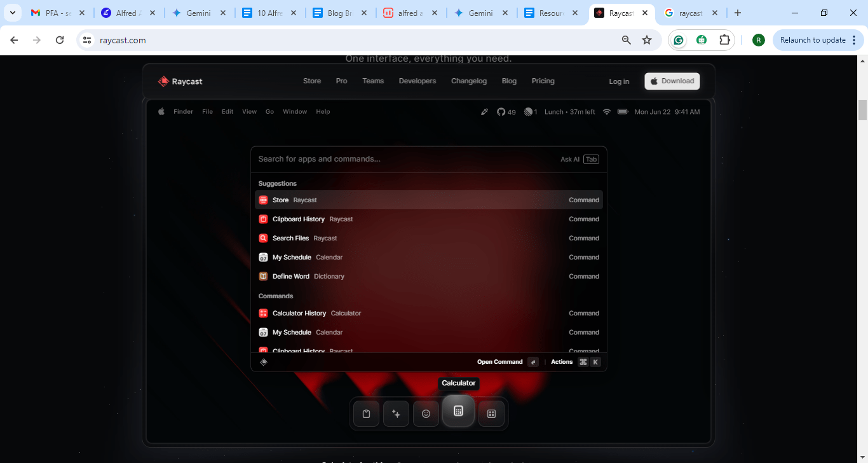Open the Blog navigation link
868x463 pixels.
coord(509,81)
